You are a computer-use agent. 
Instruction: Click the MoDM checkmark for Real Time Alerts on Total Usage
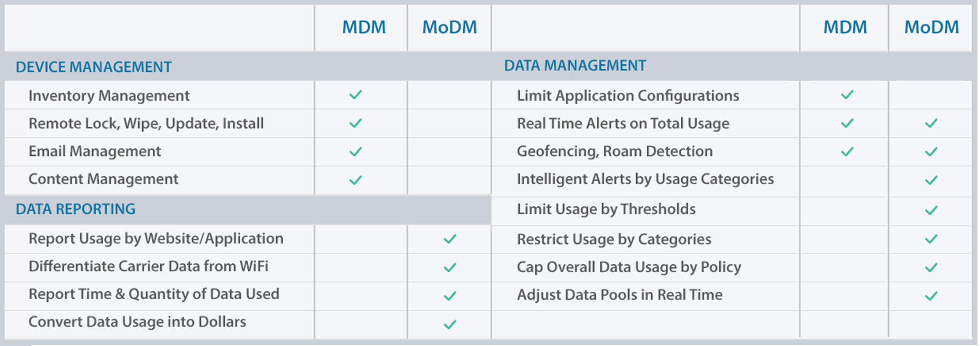[x=931, y=123]
